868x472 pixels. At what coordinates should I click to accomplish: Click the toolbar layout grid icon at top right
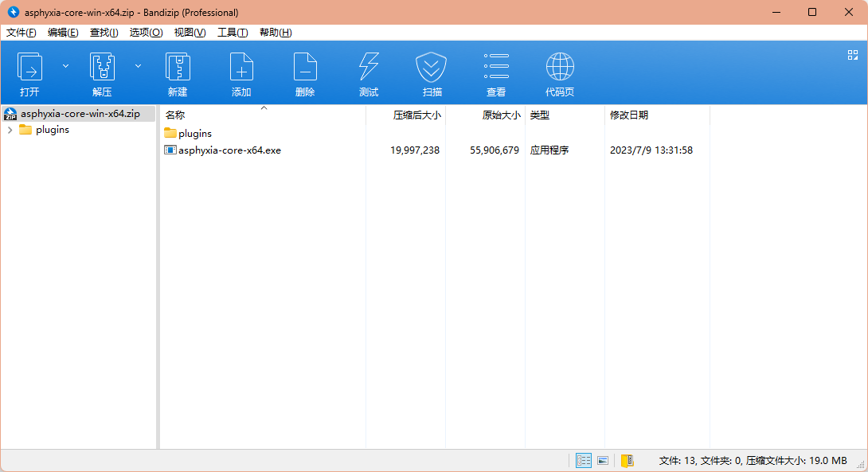[852, 55]
